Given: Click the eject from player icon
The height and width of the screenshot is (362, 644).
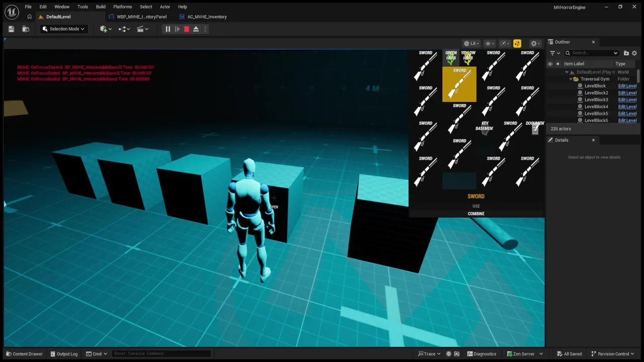Looking at the screenshot, I should [x=196, y=29].
